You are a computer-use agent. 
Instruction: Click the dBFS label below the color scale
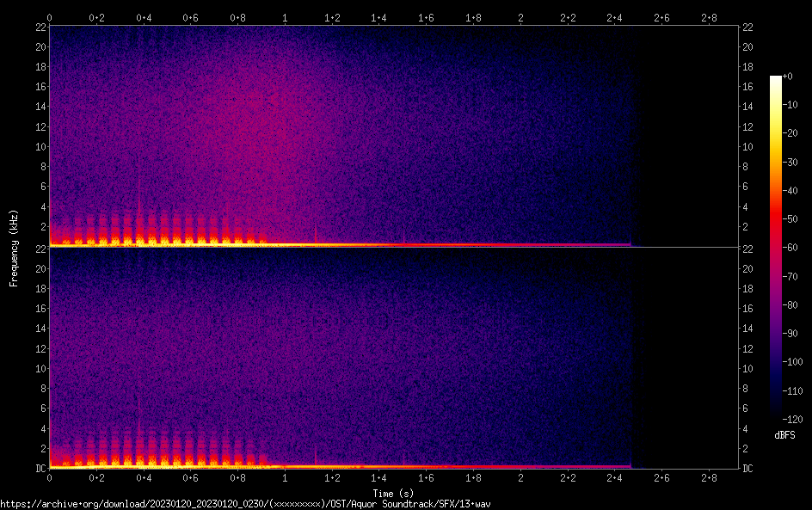[784, 435]
